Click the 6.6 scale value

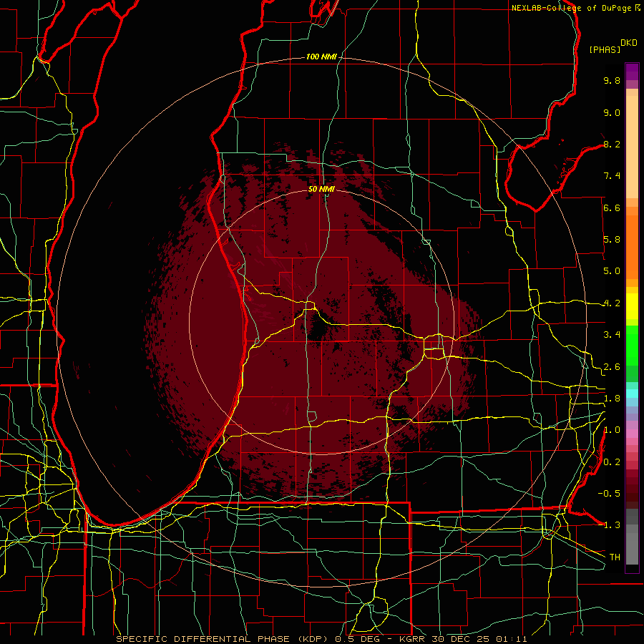612,208
